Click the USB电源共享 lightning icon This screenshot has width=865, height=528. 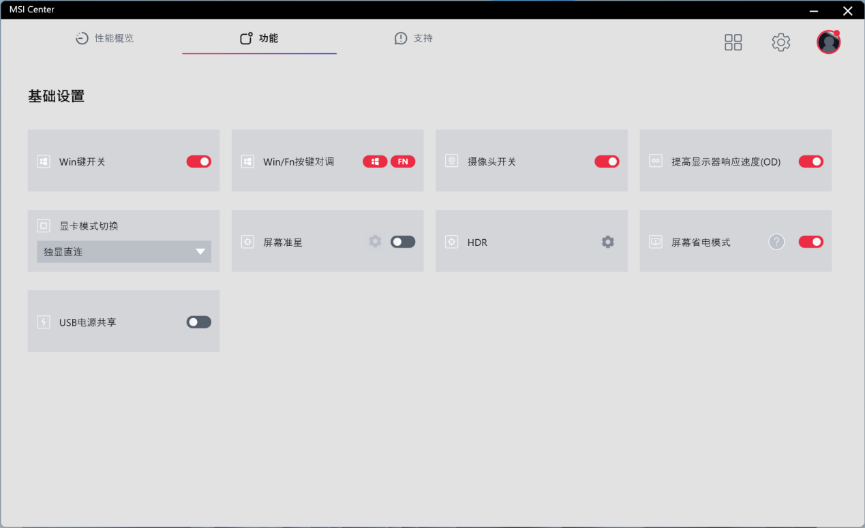click(43, 322)
